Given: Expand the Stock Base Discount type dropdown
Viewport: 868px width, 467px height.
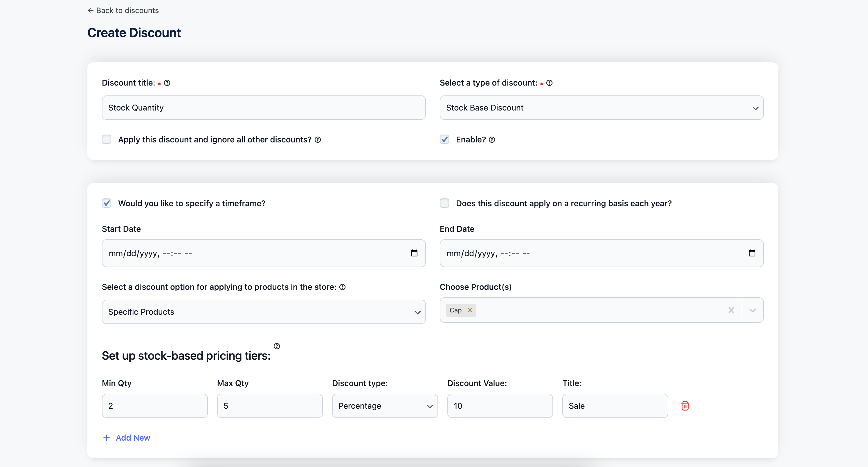Looking at the screenshot, I should click(601, 108).
